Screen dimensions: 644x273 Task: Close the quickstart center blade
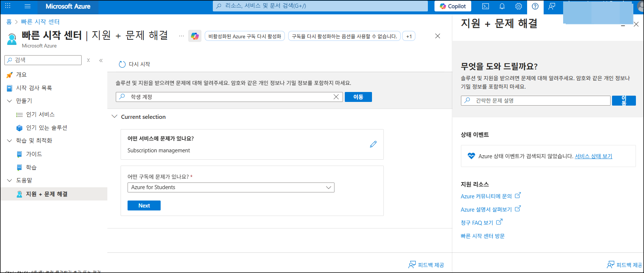(x=437, y=36)
